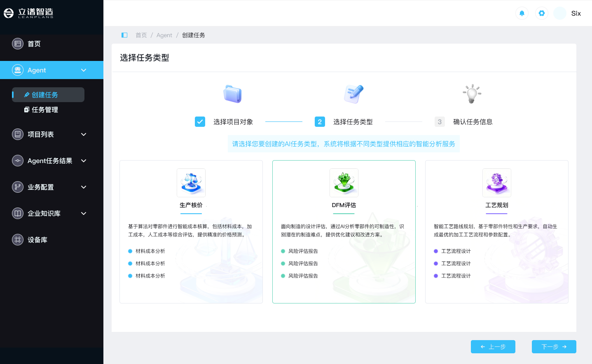Expand the 项目列表 sidebar menu
592x364 pixels.
click(84, 135)
